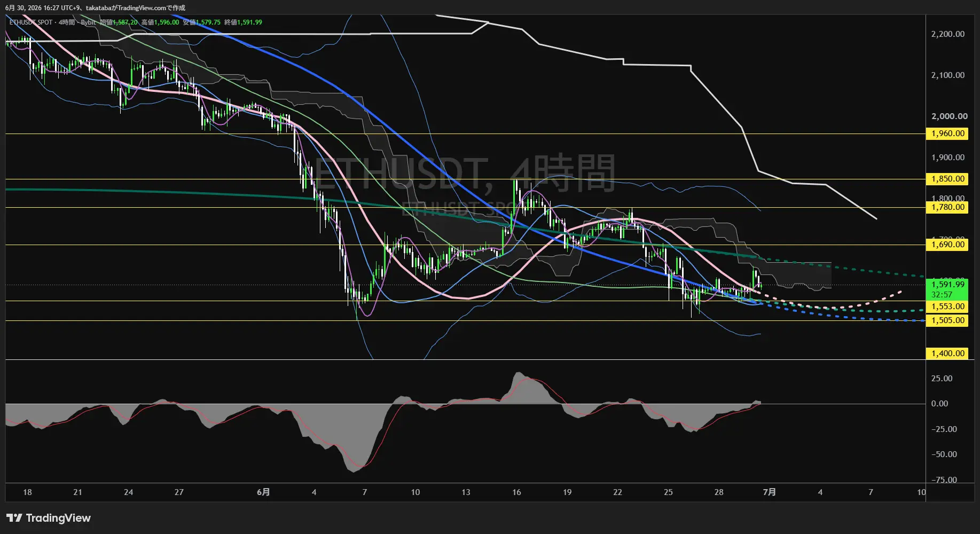Click the 1,900.00 price axis value
The width and height of the screenshot is (980, 534).
(x=947, y=158)
